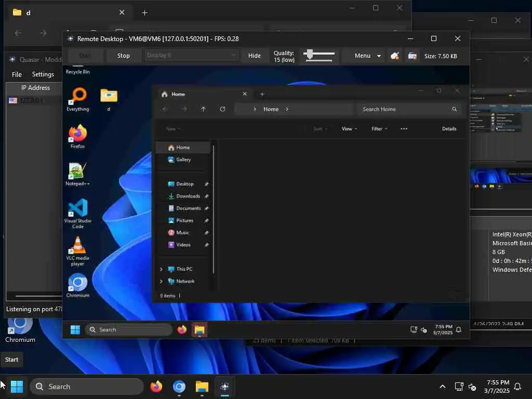The width and height of the screenshot is (532, 399).
Task: Toggle mouse input icon in Remote Desktop toolbar
Action: point(394,56)
